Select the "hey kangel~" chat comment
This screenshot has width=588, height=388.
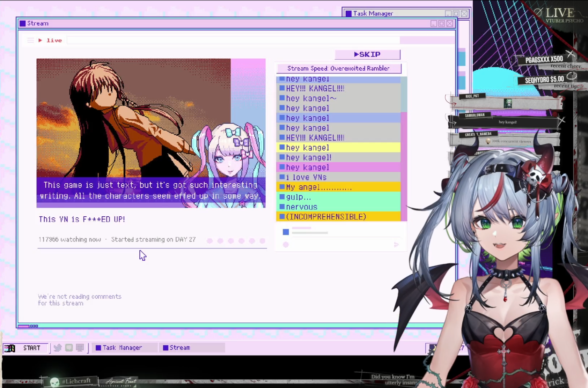pos(338,98)
